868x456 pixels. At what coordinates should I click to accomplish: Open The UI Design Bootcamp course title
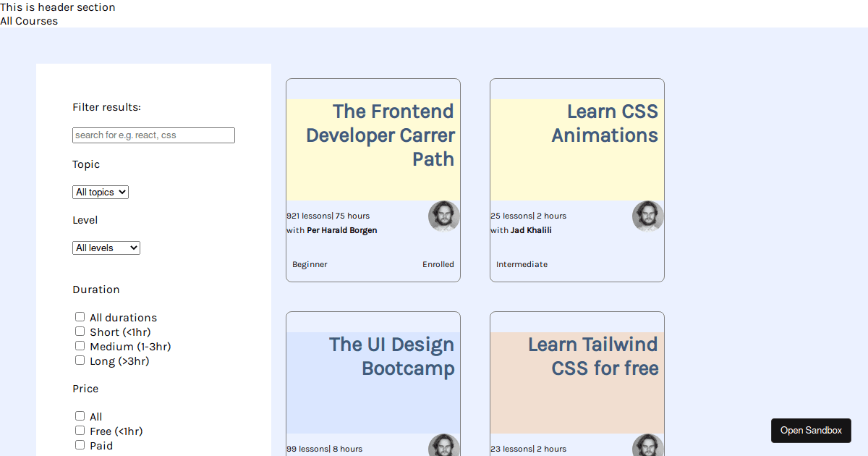(x=391, y=356)
